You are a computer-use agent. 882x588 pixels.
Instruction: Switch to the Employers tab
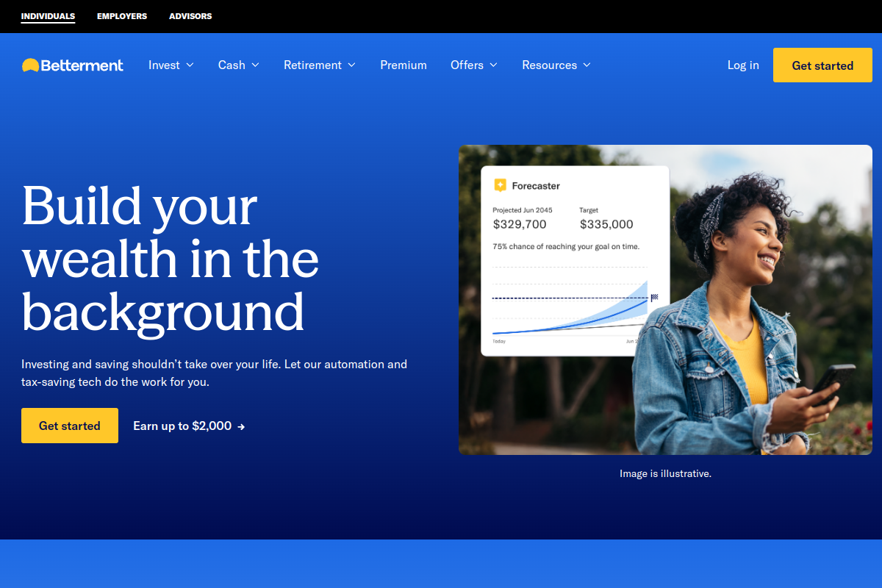pos(122,16)
